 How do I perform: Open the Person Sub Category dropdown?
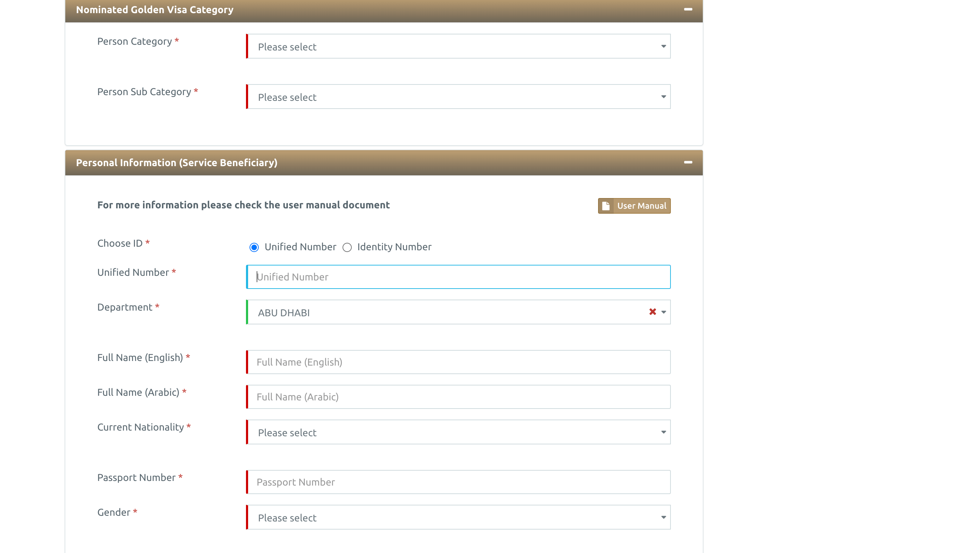point(459,97)
